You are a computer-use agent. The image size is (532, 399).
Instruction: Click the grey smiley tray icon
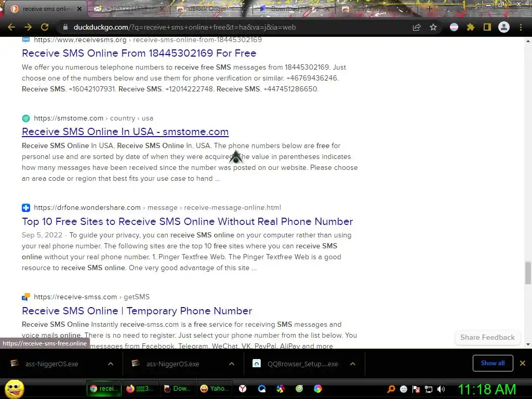tap(403, 389)
